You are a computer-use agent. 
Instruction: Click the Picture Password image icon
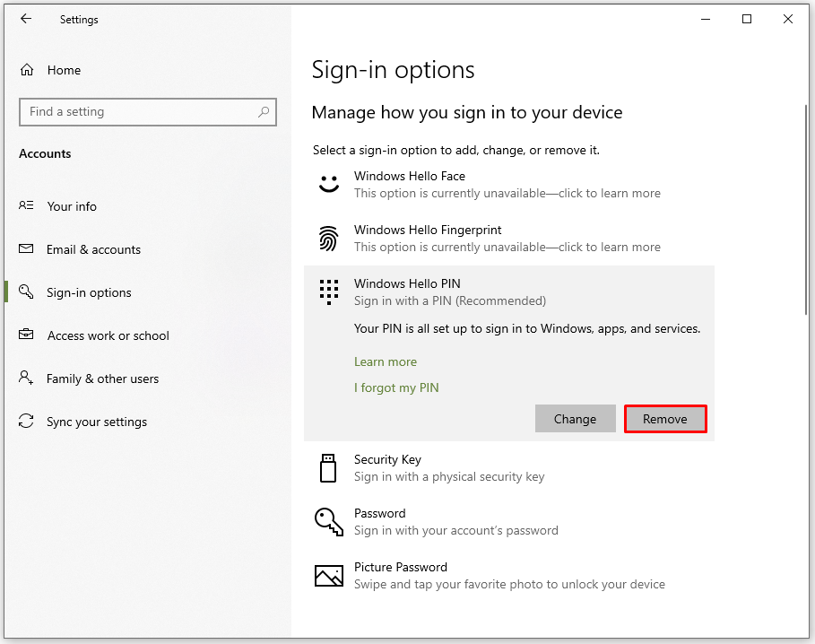(x=328, y=576)
